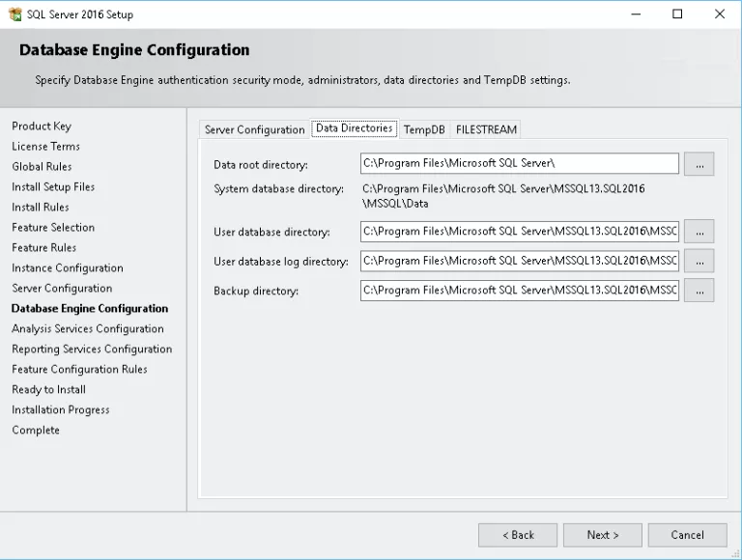Browse for Backup directory folder
Screen dimensions: 742x560
point(699,291)
